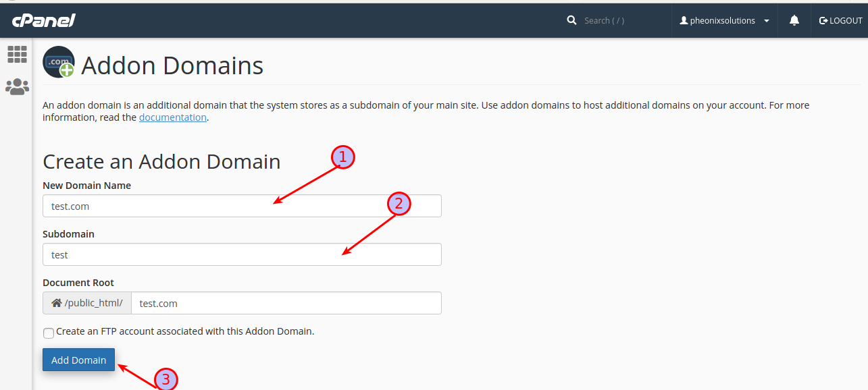Click the home icon beside /public_html/
Screen dimensions: 868x390
tap(57, 303)
